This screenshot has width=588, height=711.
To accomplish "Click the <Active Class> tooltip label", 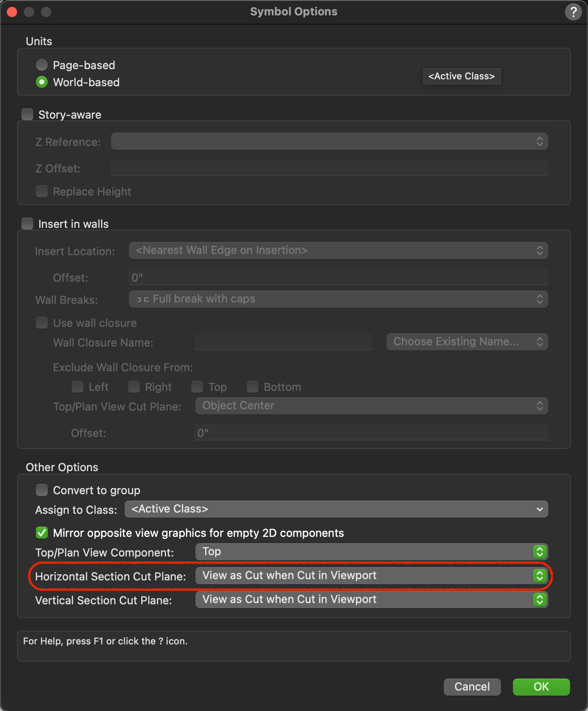I will [461, 76].
